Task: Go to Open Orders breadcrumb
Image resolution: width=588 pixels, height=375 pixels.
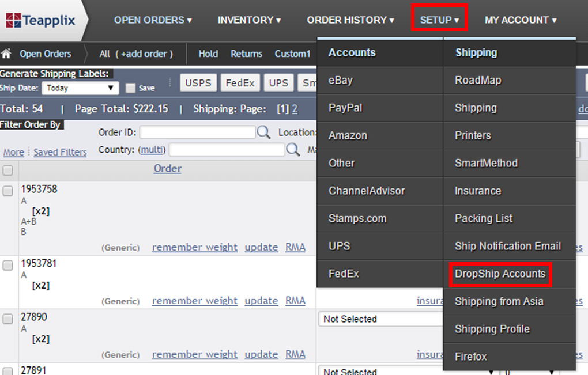Action: 46,54
